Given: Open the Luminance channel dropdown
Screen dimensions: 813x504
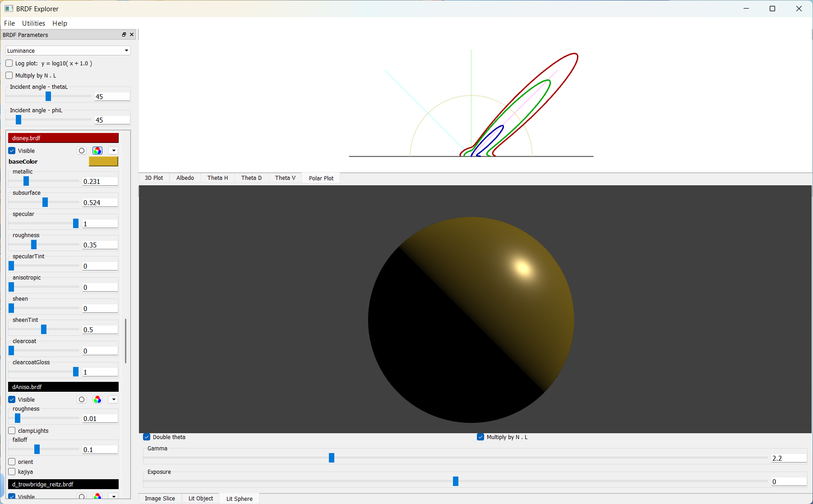Looking at the screenshot, I should coord(68,50).
